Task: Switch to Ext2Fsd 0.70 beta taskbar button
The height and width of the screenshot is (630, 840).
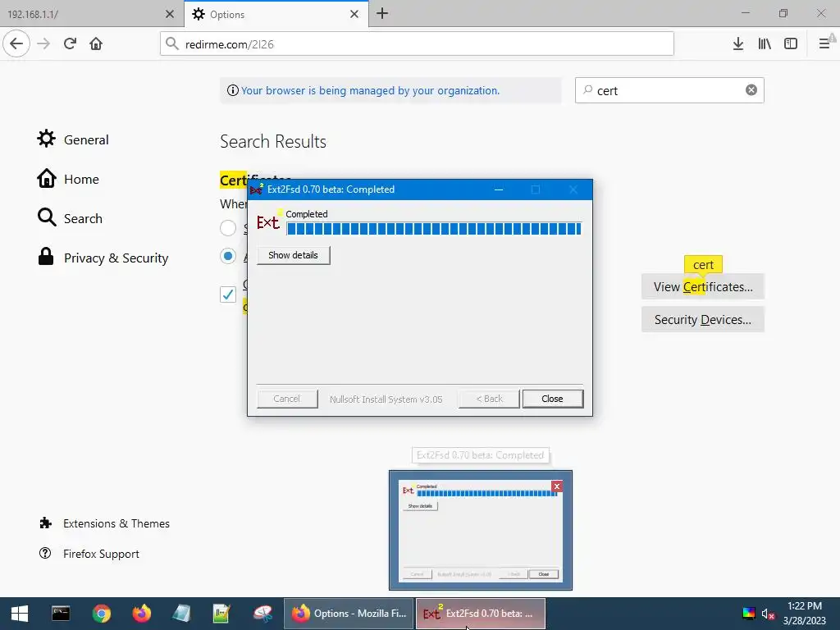Action: (x=481, y=614)
